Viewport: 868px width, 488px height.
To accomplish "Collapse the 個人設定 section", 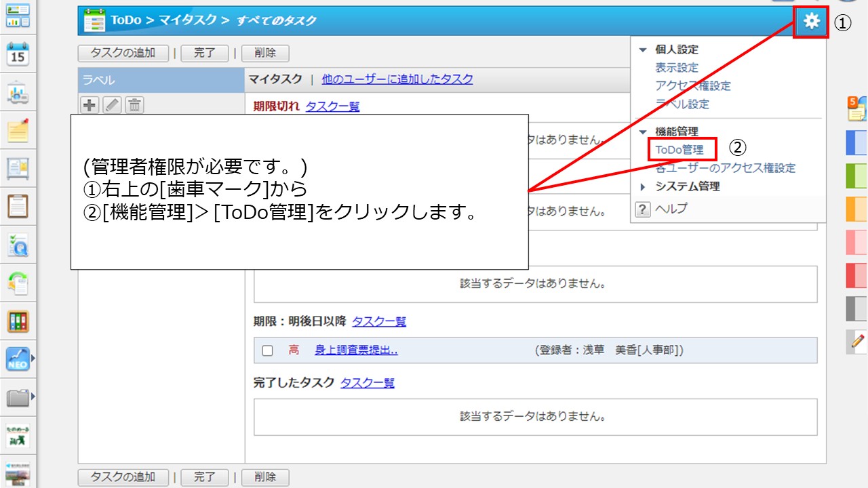I will coord(644,49).
